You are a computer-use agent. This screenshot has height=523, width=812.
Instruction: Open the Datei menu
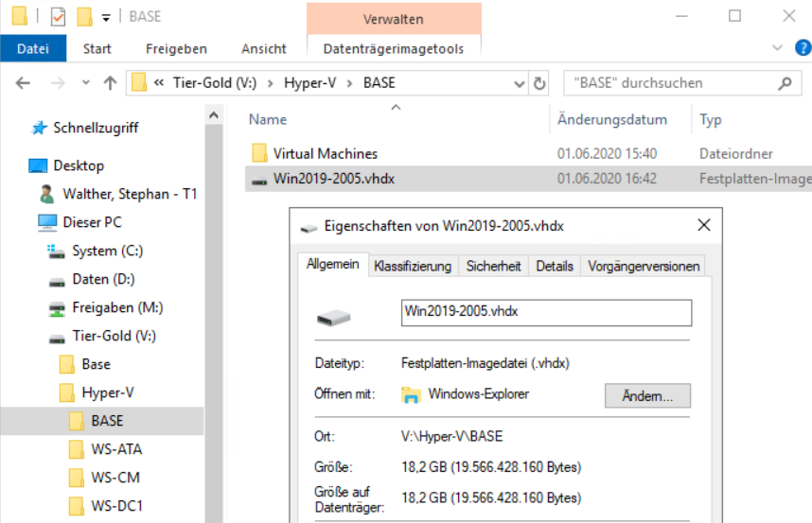[33, 48]
